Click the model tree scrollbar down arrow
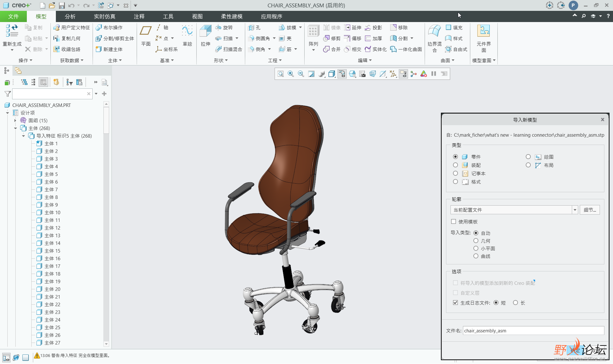Screen dimensions: 613x364 [106, 344]
